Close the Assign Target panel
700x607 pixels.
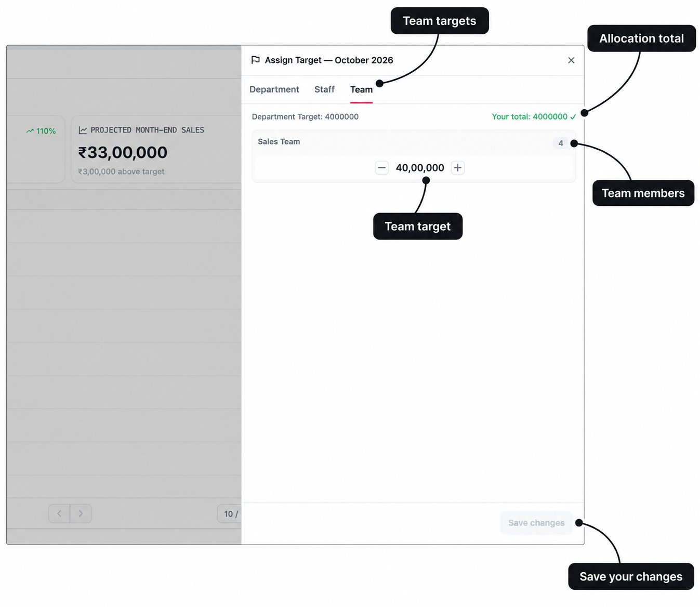pos(571,60)
